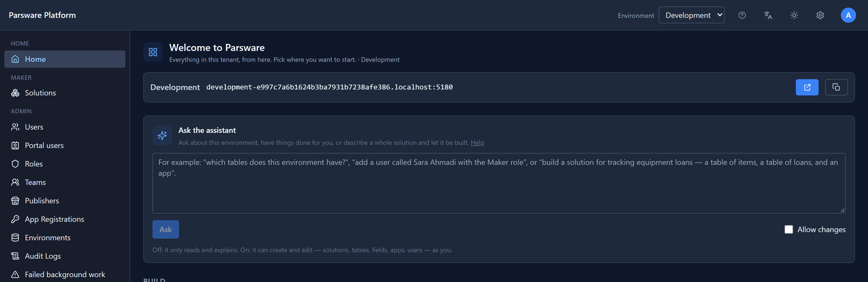
Task: Copy the development environment URL
Action: click(836, 87)
